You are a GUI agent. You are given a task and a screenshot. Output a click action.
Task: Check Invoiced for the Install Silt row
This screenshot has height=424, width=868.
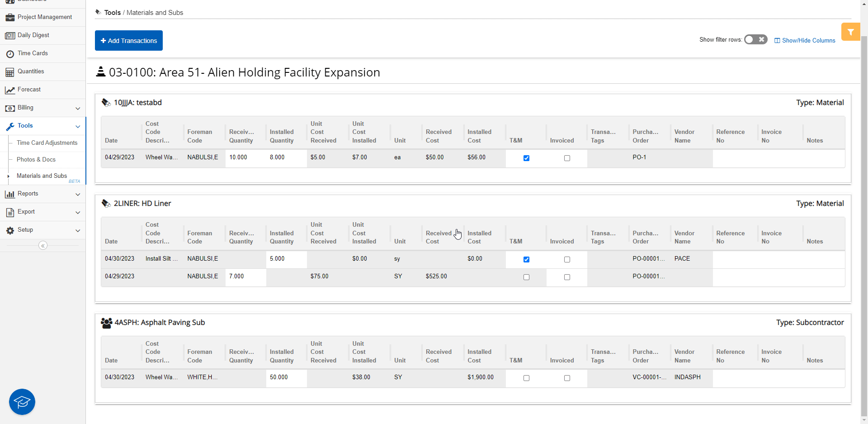pyautogui.click(x=567, y=260)
